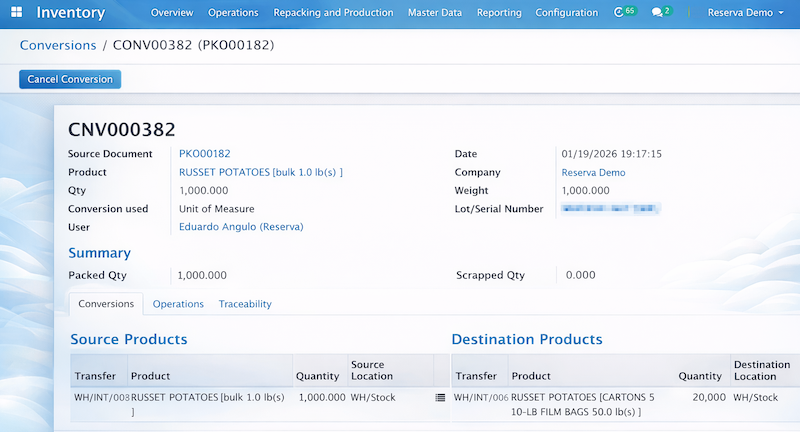Select the Summary section heading
The width and height of the screenshot is (800, 432).
[x=99, y=253]
